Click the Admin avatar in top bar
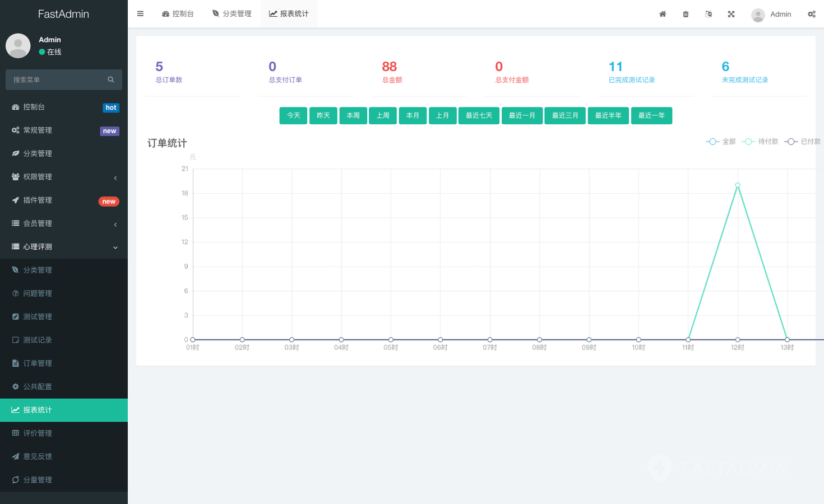 coord(758,15)
